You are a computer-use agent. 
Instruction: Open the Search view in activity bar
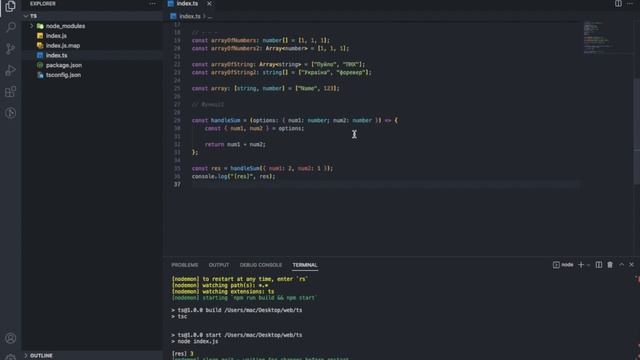click(x=11, y=27)
